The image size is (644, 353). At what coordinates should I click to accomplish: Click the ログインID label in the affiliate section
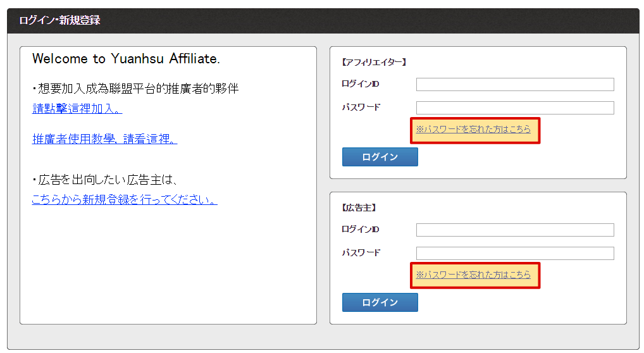360,84
